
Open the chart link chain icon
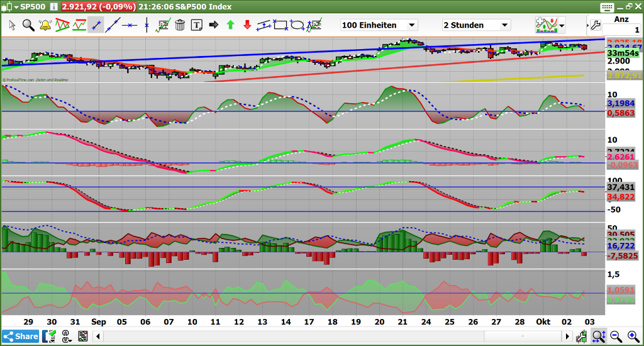[67, 336]
